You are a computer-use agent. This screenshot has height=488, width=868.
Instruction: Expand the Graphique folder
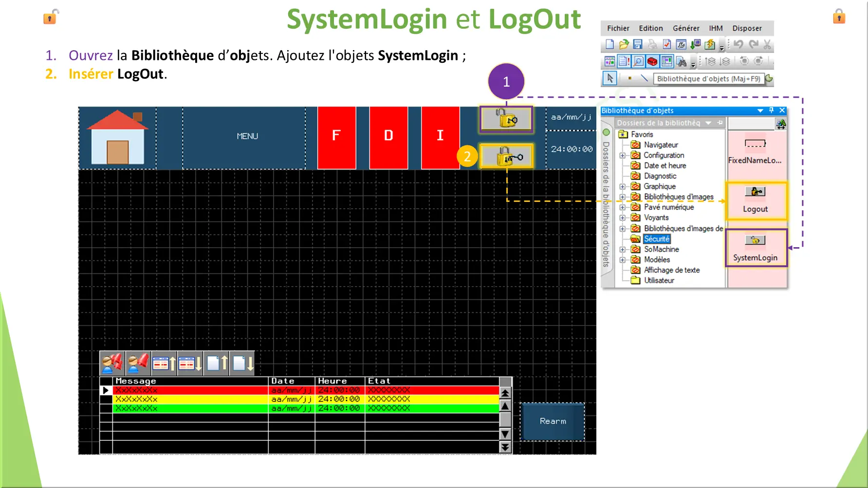pyautogui.click(x=622, y=186)
